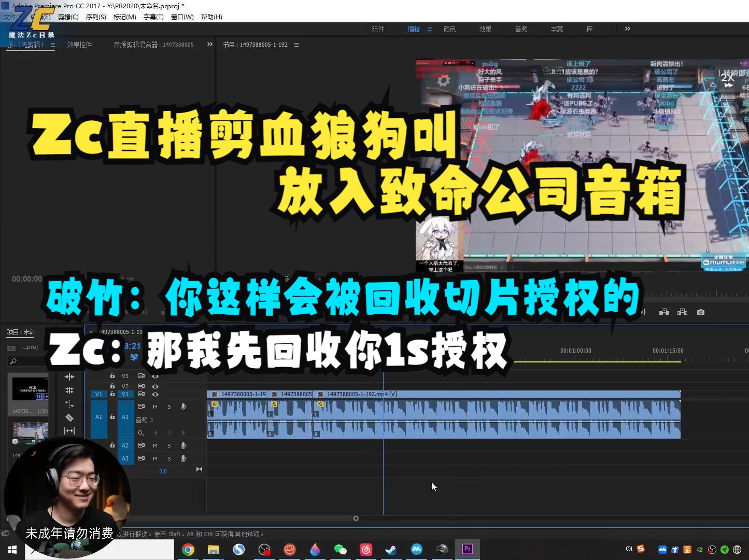Switch to 音频 workspace
Viewport: 749px width, 560px height.
521,29
